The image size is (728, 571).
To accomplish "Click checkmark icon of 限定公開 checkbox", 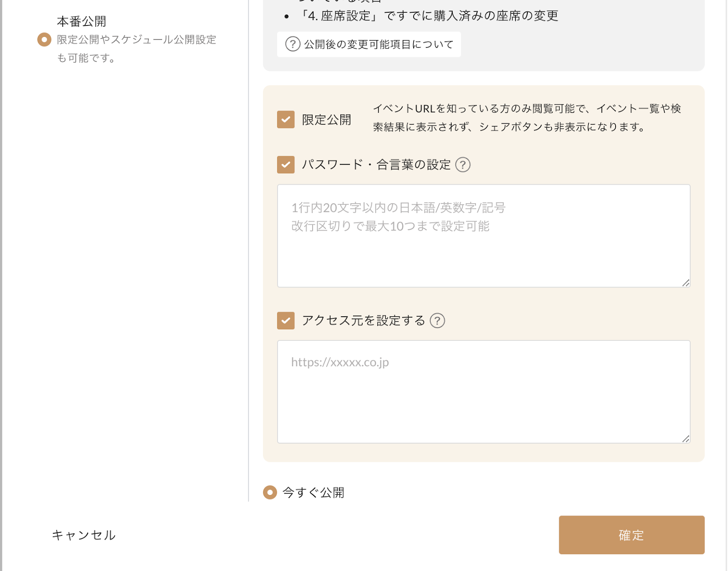I will (286, 119).
